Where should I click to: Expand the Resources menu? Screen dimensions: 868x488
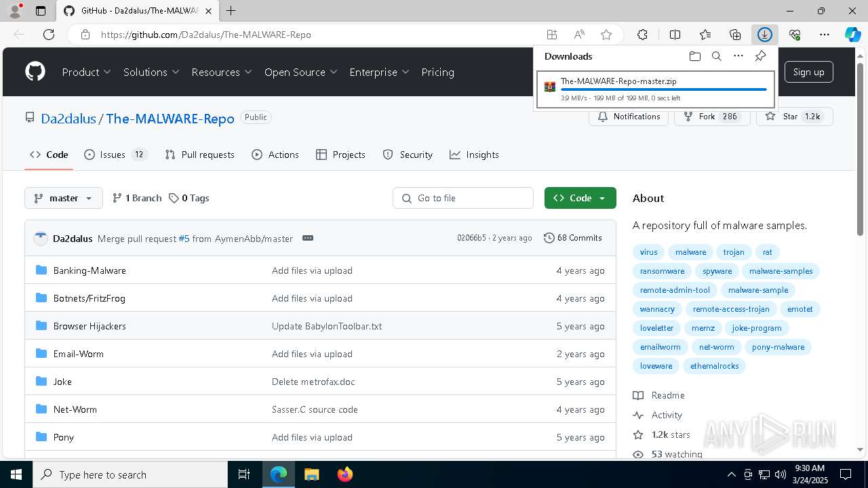coord(222,72)
